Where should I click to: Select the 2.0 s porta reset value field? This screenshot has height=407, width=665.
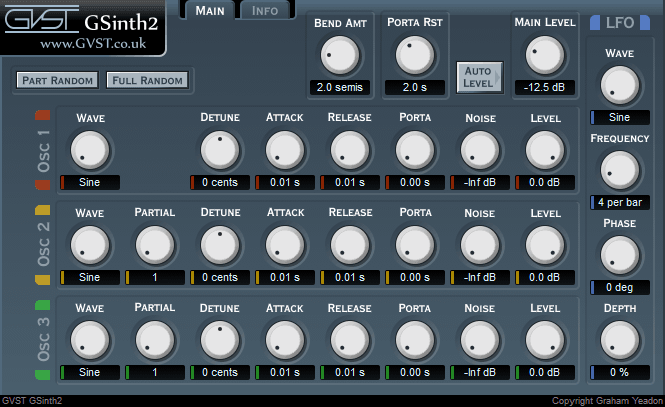click(415, 87)
